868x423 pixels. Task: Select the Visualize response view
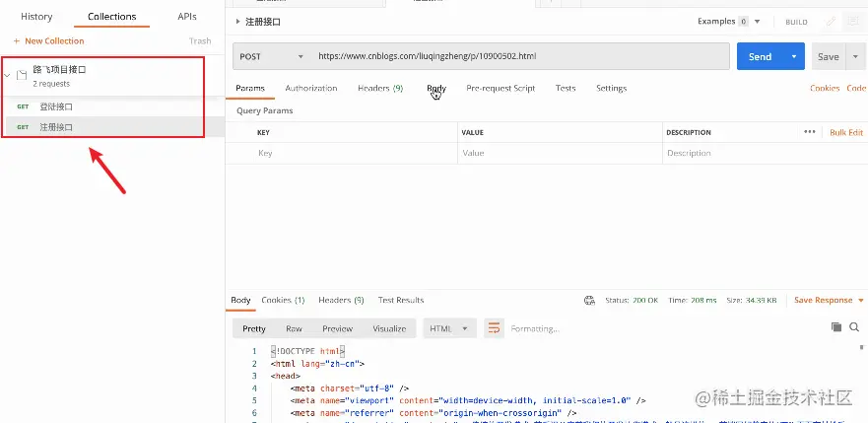pyautogui.click(x=389, y=328)
